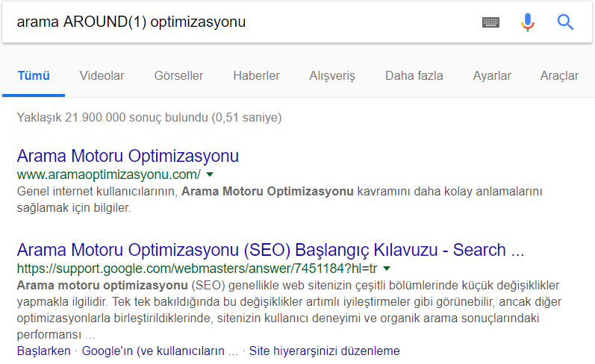595x364 pixels.
Task: Expand the Daha fazla menu
Action: [414, 75]
